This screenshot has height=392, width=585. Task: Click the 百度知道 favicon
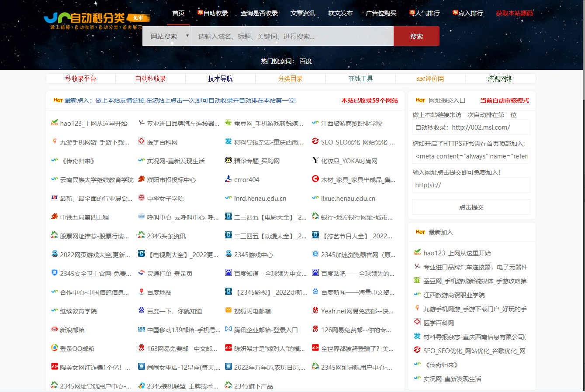(228, 273)
